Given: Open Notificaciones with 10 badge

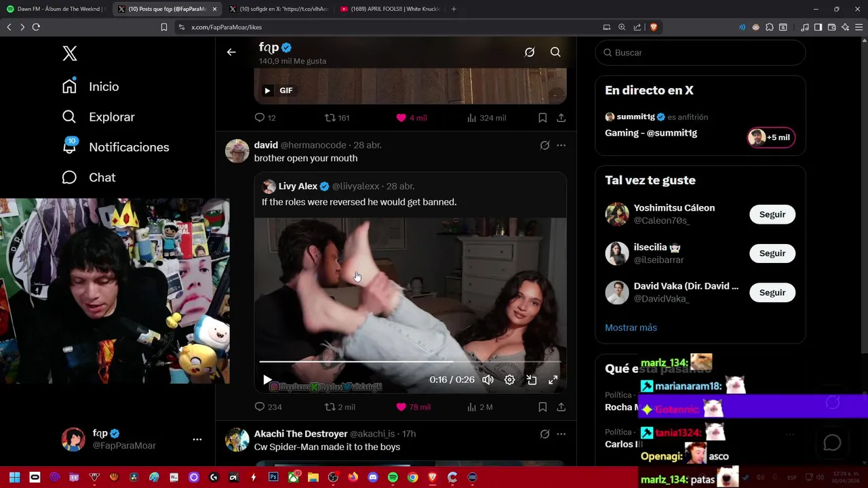Looking at the screenshot, I should [115, 147].
